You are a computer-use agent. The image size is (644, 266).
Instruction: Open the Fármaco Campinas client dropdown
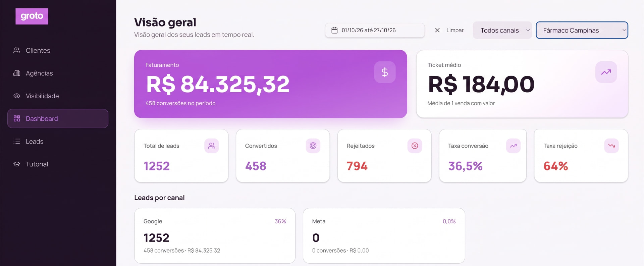click(x=582, y=30)
